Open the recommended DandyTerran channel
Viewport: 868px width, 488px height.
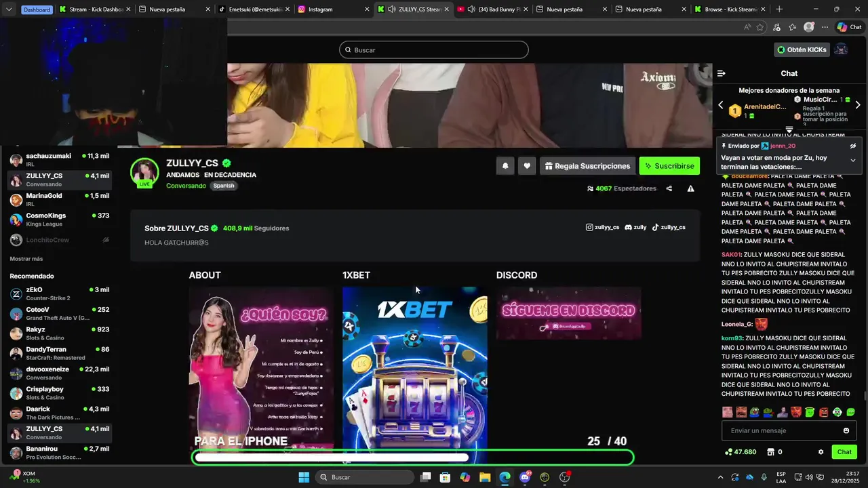point(60,353)
